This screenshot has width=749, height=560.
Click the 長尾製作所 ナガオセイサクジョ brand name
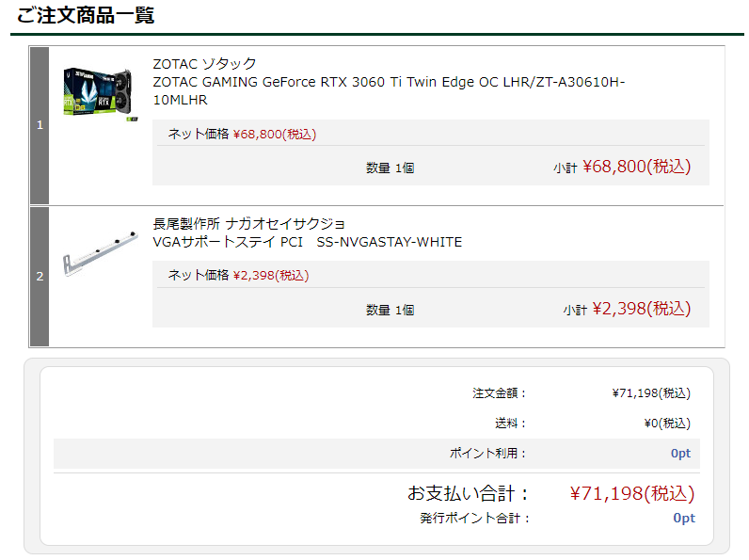pos(248,224)
